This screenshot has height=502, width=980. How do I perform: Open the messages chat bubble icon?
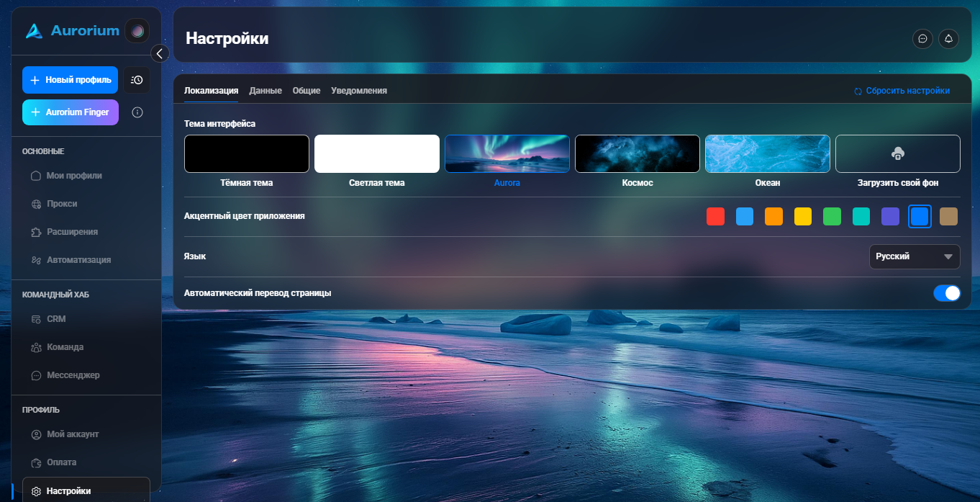coord(922,39)
